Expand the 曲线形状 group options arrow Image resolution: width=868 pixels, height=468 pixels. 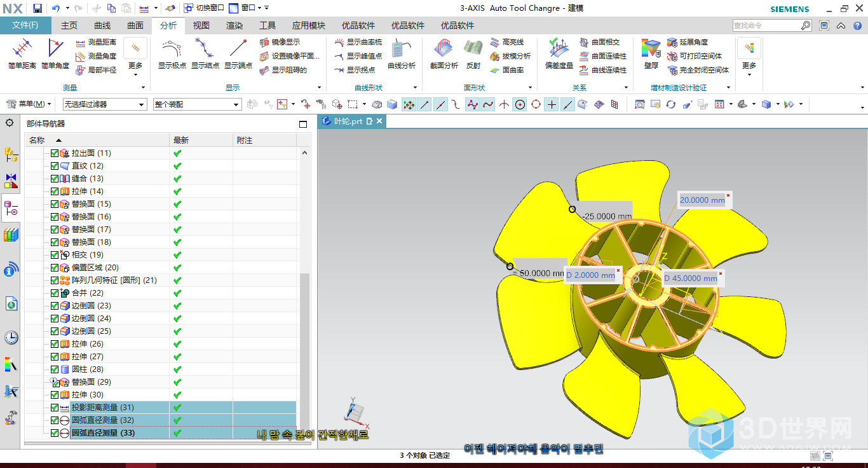tap(415, 88)
